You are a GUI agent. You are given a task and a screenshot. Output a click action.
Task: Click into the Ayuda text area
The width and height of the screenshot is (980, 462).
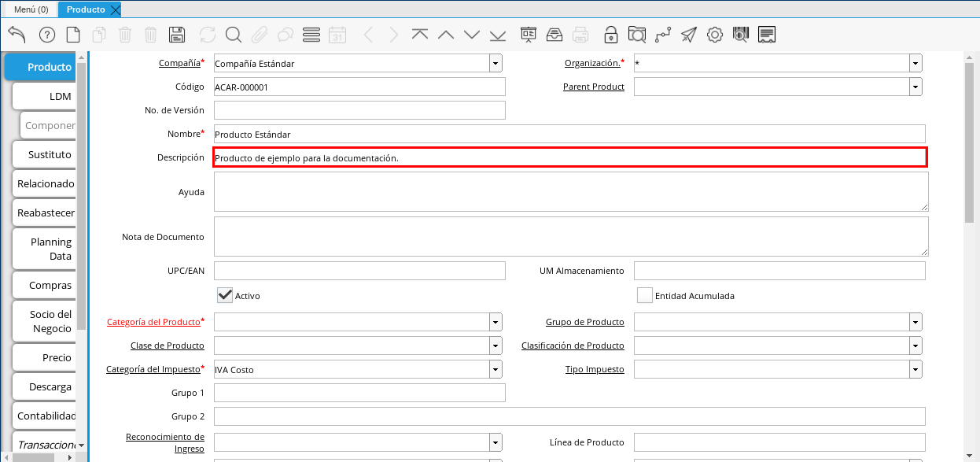click(571, 191)
